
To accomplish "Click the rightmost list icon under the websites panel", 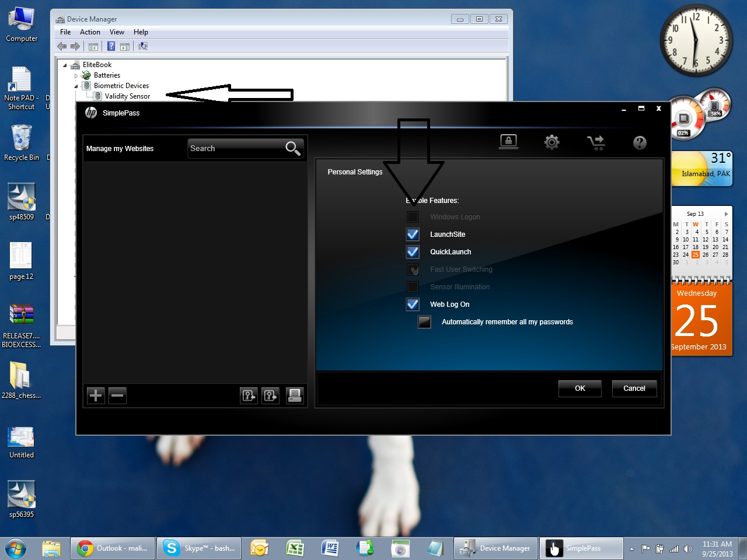I will 295,395.
